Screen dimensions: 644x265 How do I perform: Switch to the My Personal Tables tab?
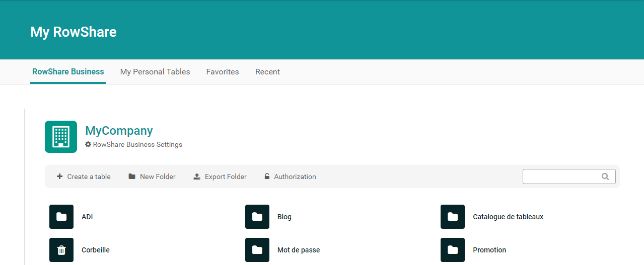155,72
